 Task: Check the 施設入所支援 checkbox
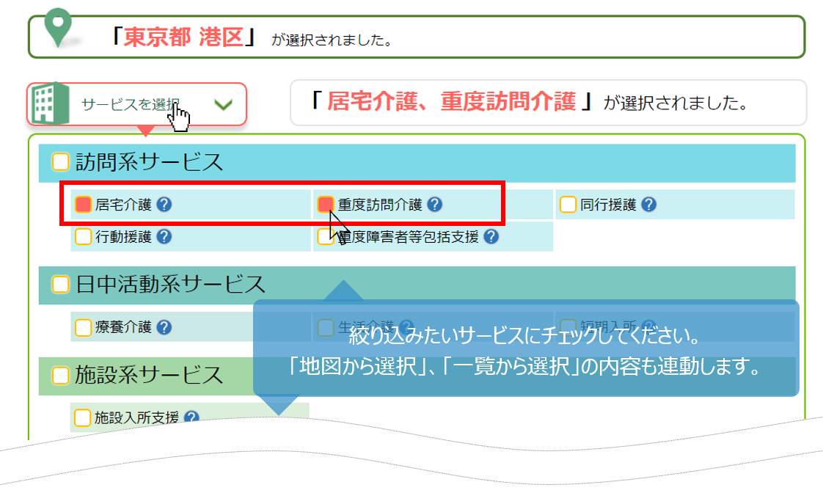coord(82,417)
